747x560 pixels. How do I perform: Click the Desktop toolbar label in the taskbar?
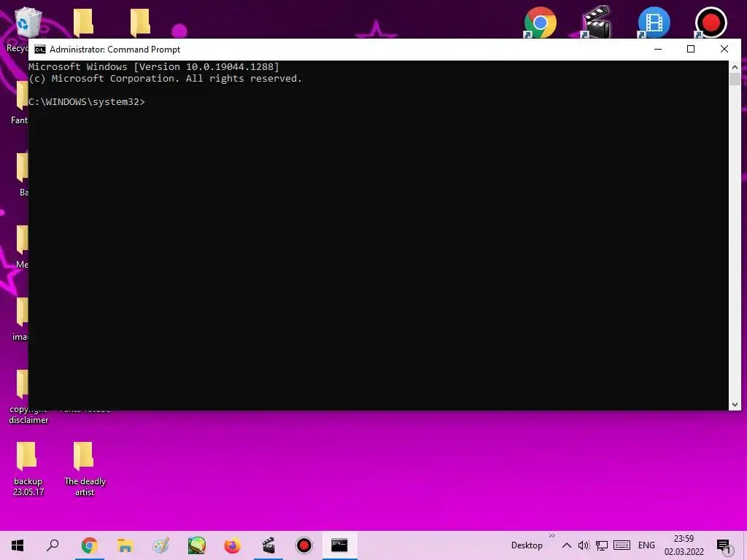(x=527, y=545)
